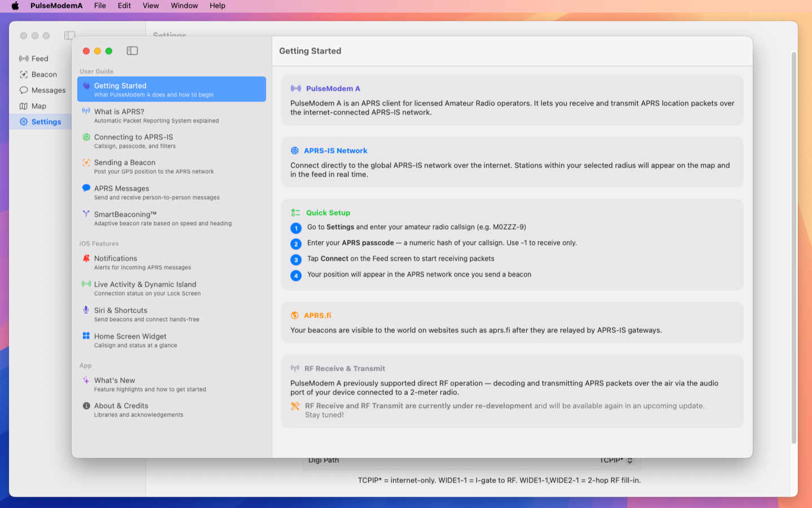This screenshot has height=508, width=812.
Task: Click the Siri & Shortcuts microphone icon
Action: click(86, 310)
